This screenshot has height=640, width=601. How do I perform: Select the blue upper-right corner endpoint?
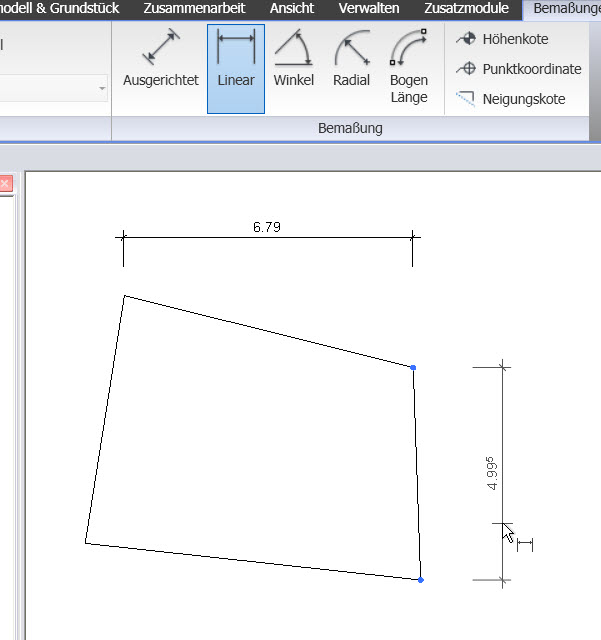pos(413,368)
